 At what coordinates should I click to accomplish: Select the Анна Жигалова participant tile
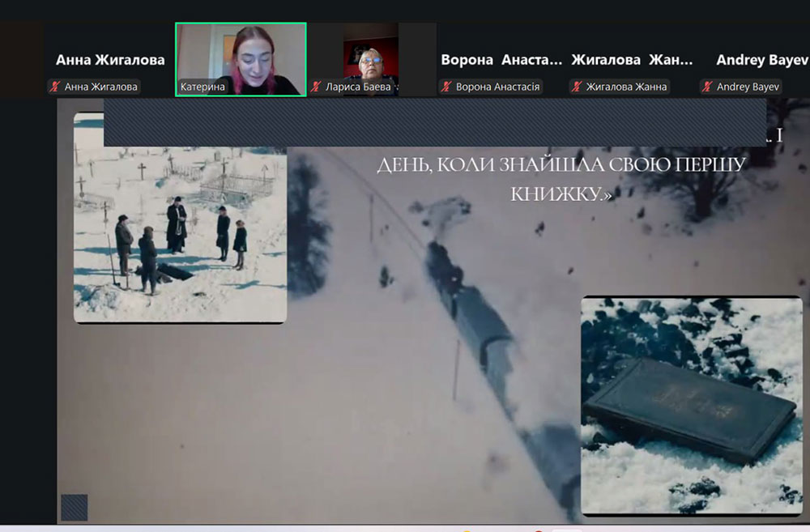(110, 60)
